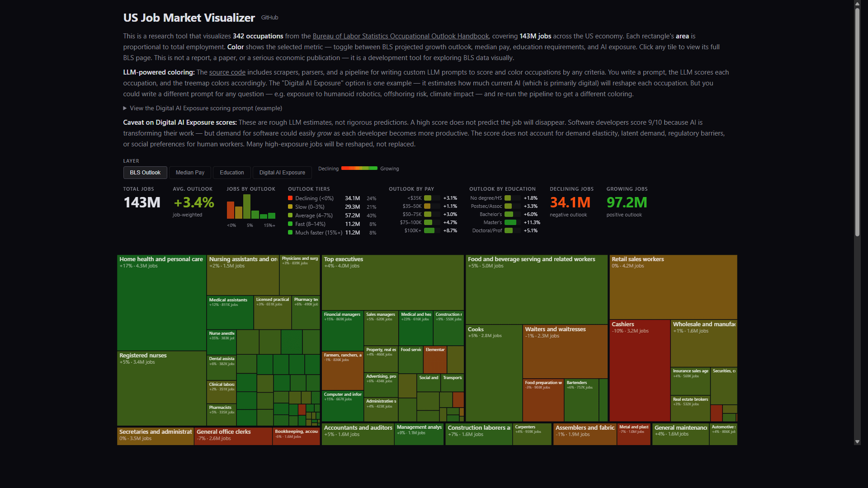Select the Digital AI Exposure layer
The image size is (868, 488).
pos(282,173)
